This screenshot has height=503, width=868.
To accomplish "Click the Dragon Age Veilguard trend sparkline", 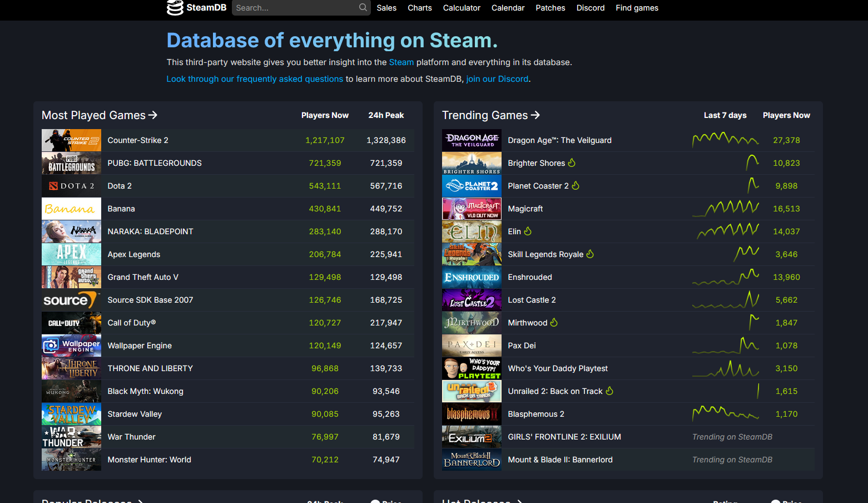I will (725, 140).
